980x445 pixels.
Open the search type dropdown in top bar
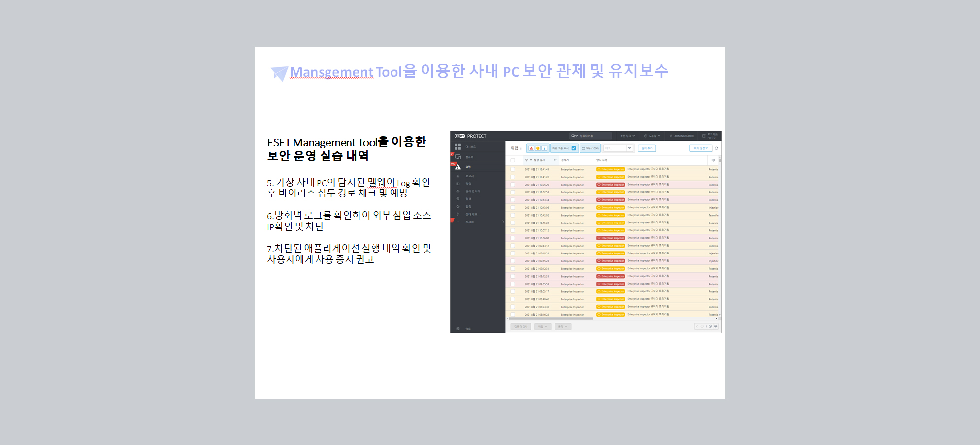(574, 136)
